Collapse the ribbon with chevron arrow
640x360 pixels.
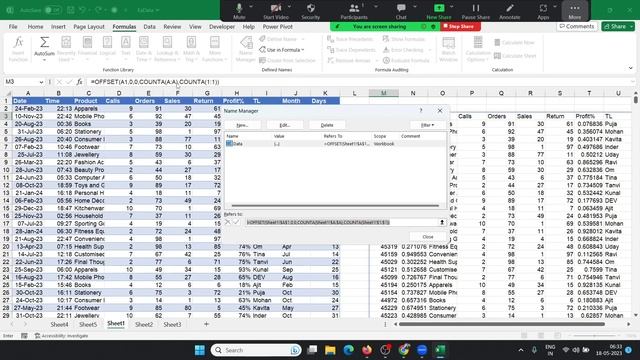click(631, 68)
